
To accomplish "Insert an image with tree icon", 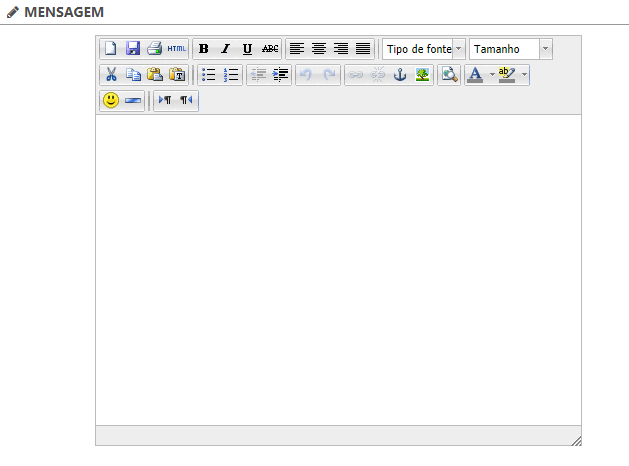I will 422,75.
